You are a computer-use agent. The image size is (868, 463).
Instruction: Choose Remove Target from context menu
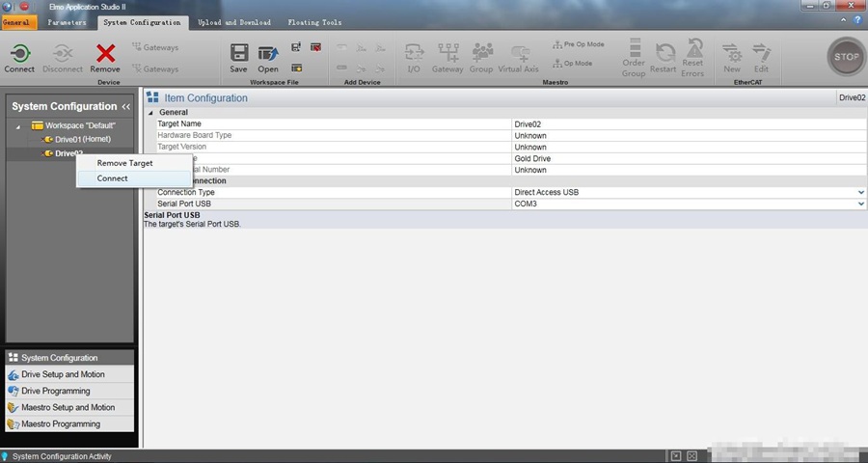click(x=124, y=163)
